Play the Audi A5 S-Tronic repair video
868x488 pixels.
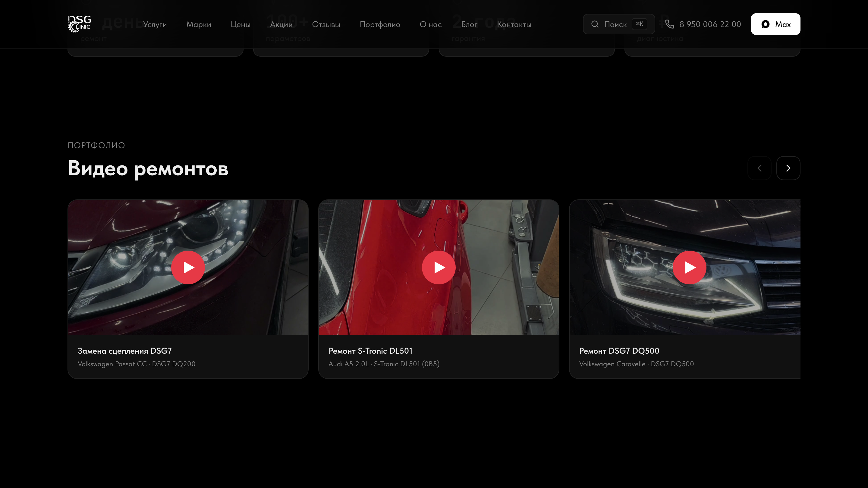tap(439, 267)
